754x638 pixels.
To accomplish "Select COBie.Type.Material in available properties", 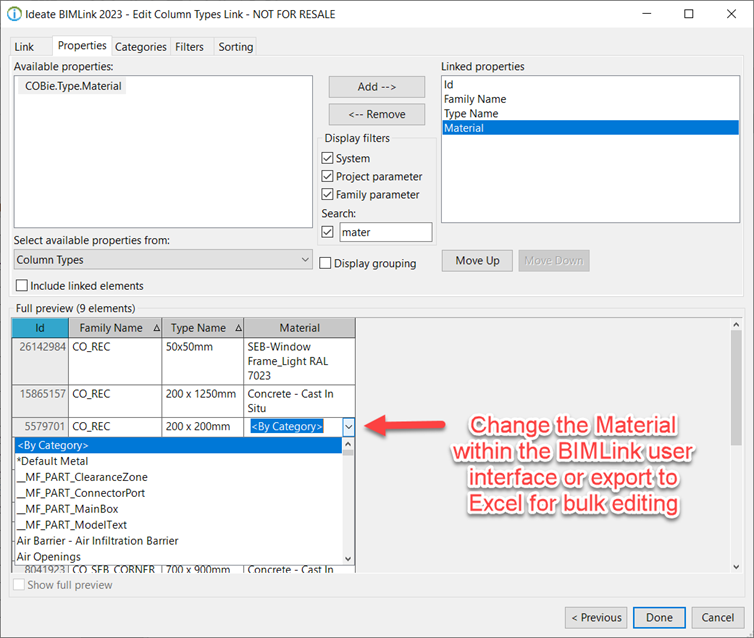I will coord(73,86).
